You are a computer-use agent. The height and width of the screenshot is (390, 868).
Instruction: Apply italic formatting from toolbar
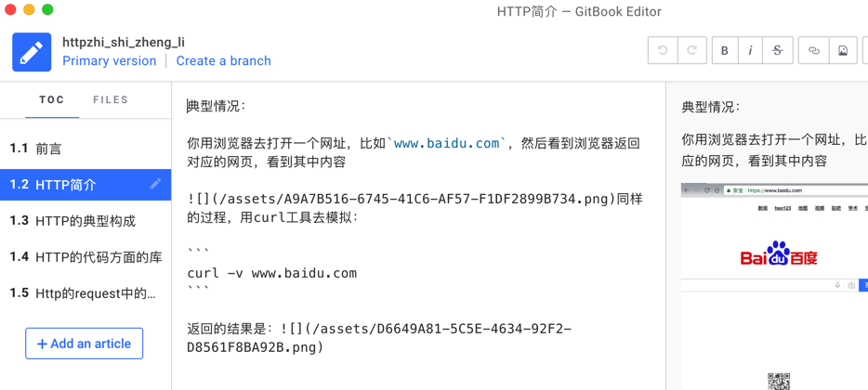coord(751,51)
